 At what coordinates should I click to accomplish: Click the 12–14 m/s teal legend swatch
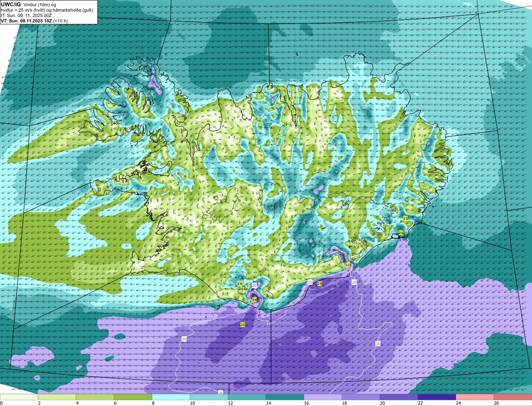[x=247, y=397]
